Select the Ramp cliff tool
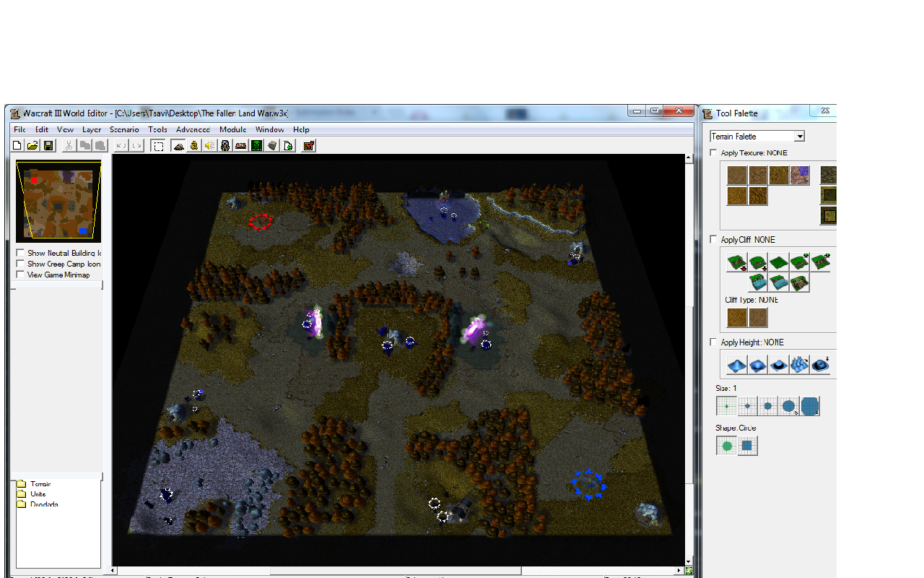Screen dimensions: 924x578 pyautogui.click(x=799, y=282)
